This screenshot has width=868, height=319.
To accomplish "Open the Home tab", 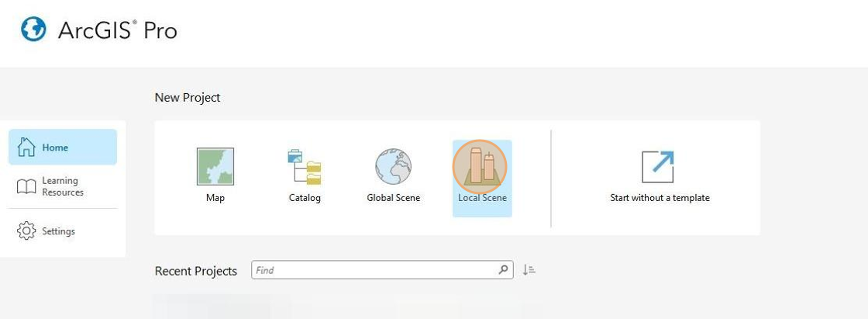I will click(63, 147).
